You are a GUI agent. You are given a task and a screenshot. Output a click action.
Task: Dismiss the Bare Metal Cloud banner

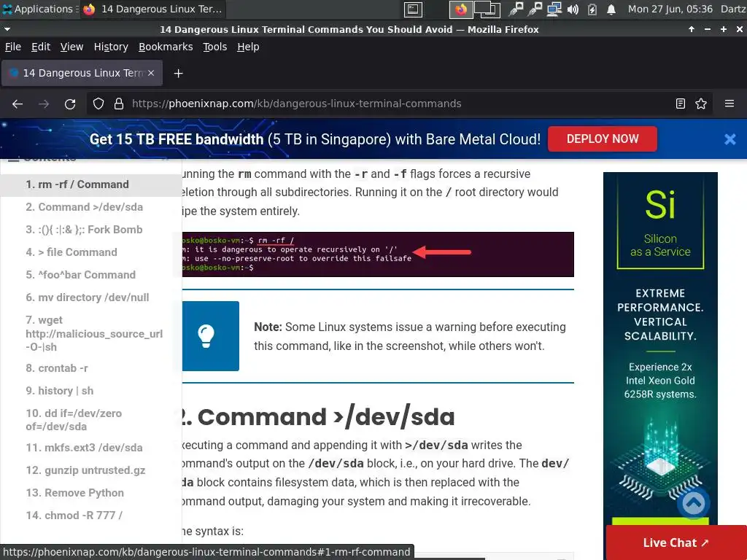pos(729,139)
